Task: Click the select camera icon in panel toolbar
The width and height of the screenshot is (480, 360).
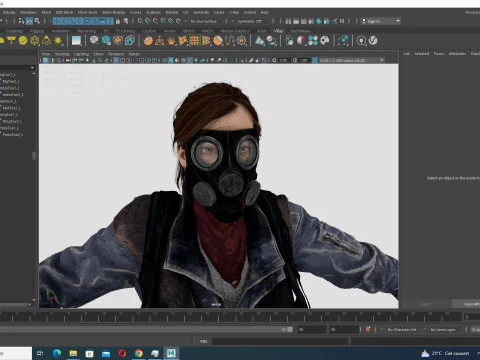Action: 45,60
